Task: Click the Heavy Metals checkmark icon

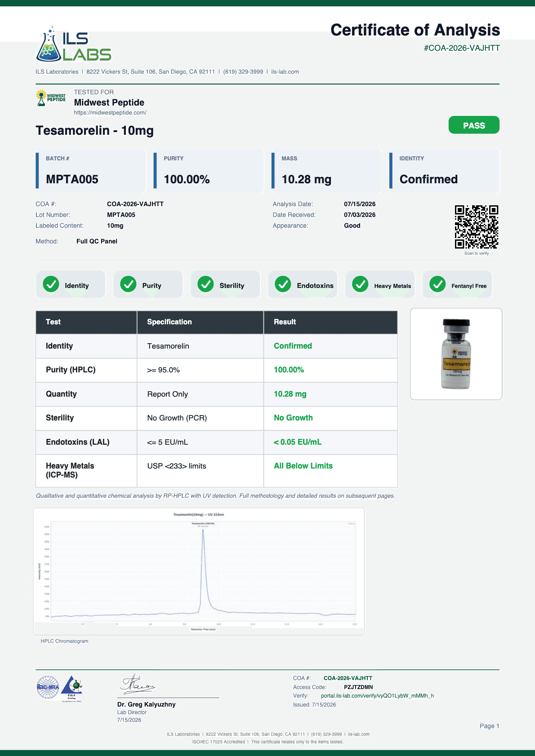Action: (360, 284)
